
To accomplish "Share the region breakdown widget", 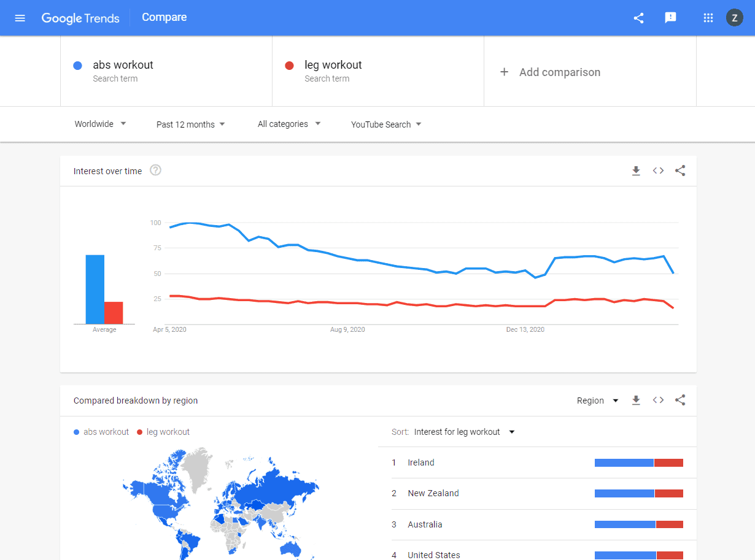I will point(680,401).
